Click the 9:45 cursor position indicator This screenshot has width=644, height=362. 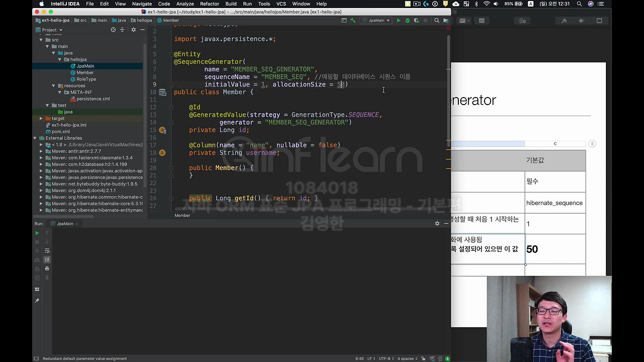359,358
